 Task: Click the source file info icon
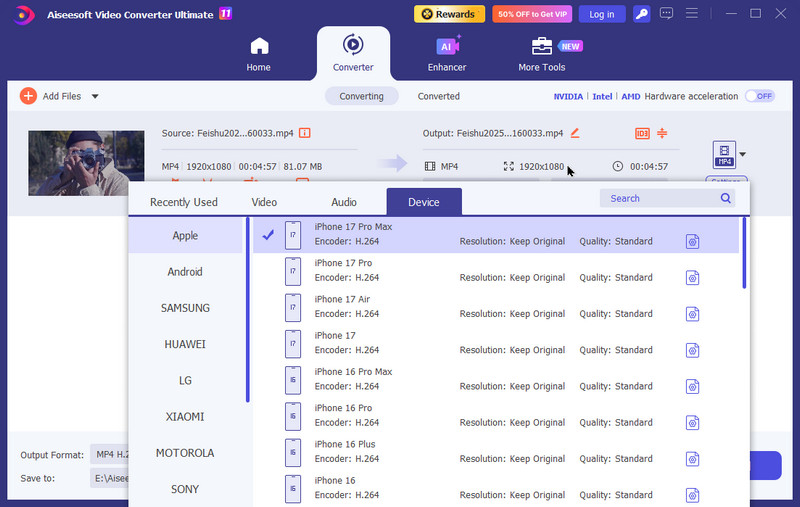tap(305, 133)
